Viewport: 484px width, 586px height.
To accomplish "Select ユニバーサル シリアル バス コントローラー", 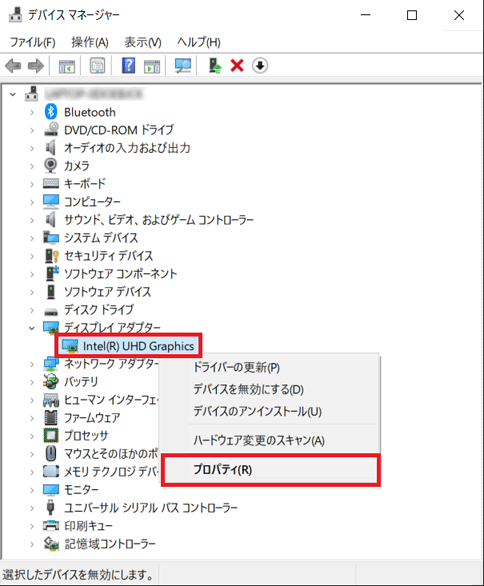I will click(151, 508).
